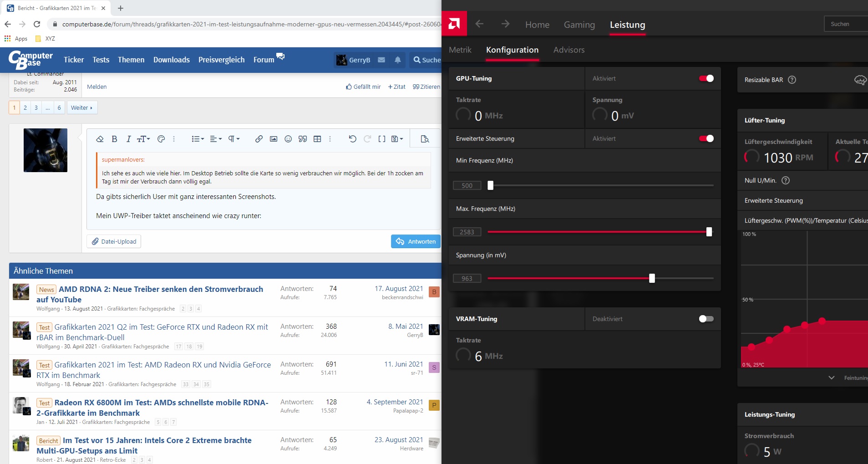This screenshot has height=464, width=868.
Task: Open the save draft dropdown in editor
Action: point(397,139)
